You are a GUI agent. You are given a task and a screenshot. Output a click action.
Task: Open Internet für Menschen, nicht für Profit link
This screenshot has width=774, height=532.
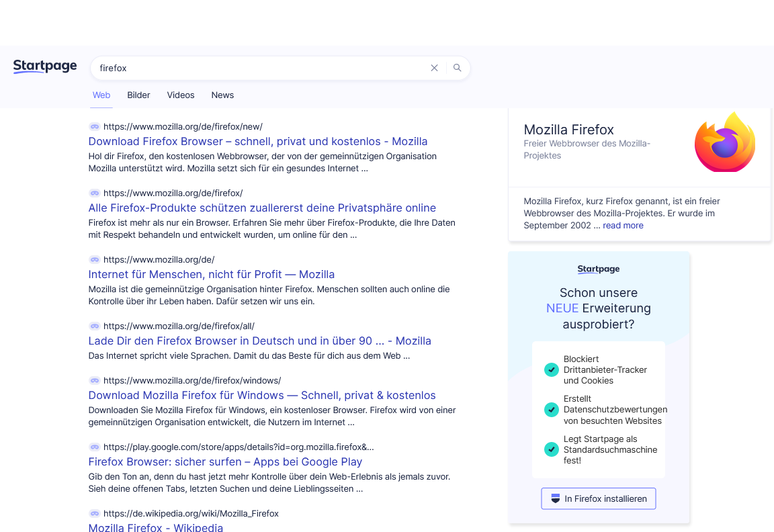[x=211, y=274]
